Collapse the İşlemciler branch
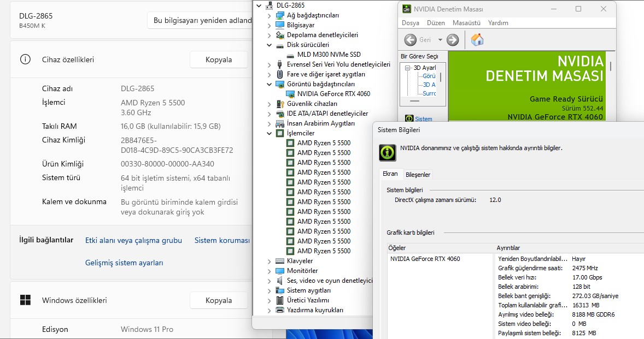Screen dimensions: 644x339 [x=270, y=134]
